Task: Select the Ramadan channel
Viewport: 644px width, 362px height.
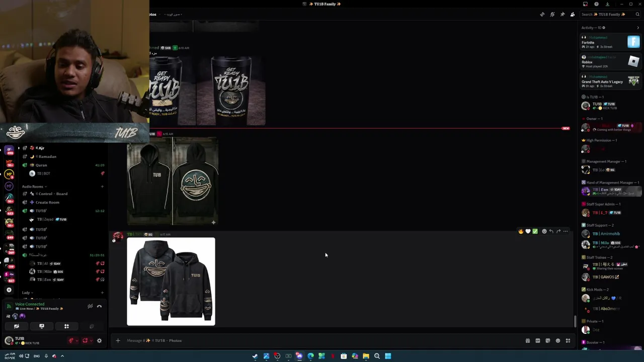Action: [x=63, y=156]
